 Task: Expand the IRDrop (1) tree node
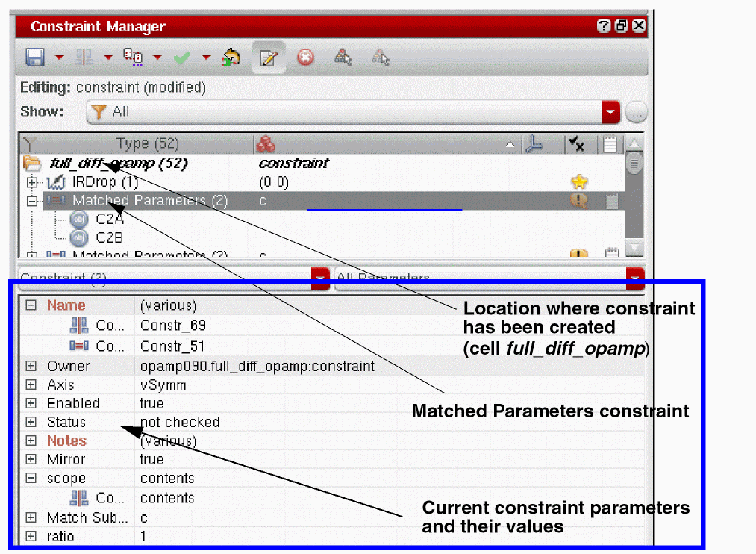point(31,182)
